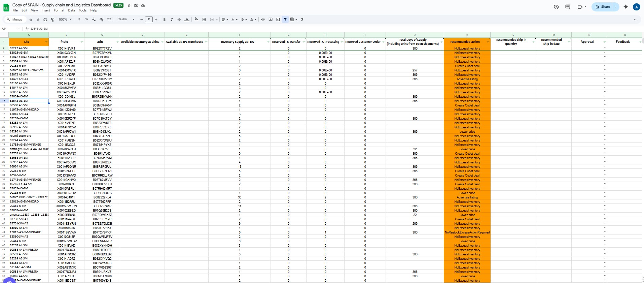Open the cell borders tool

204,20
